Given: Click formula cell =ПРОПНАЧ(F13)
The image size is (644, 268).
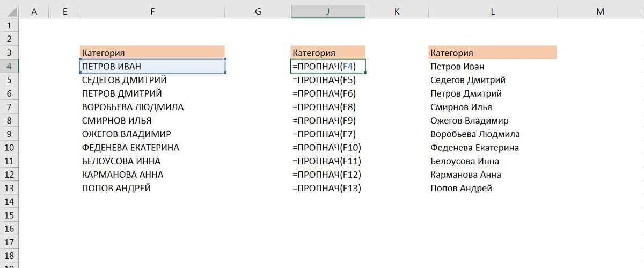Looking at the screenshot, I should (328, 188).
